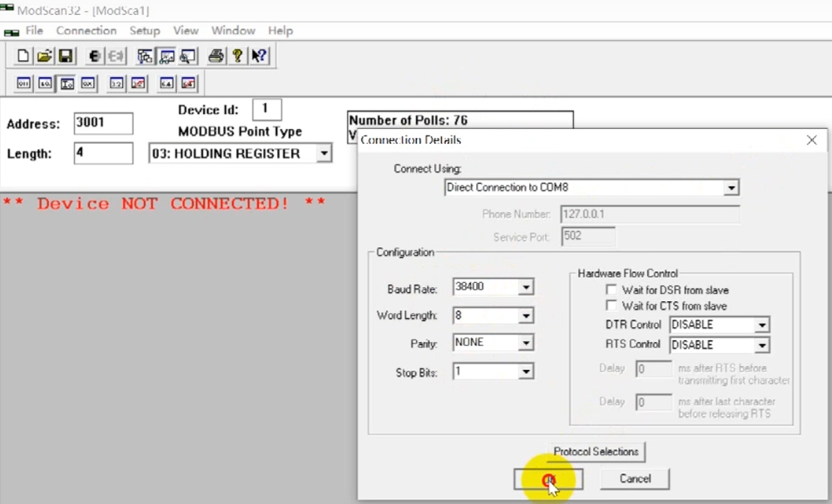Viewport: 832px width, 504px height.
Task: Click the context help arrow-question icon
Action: click(x=259, y=57)
